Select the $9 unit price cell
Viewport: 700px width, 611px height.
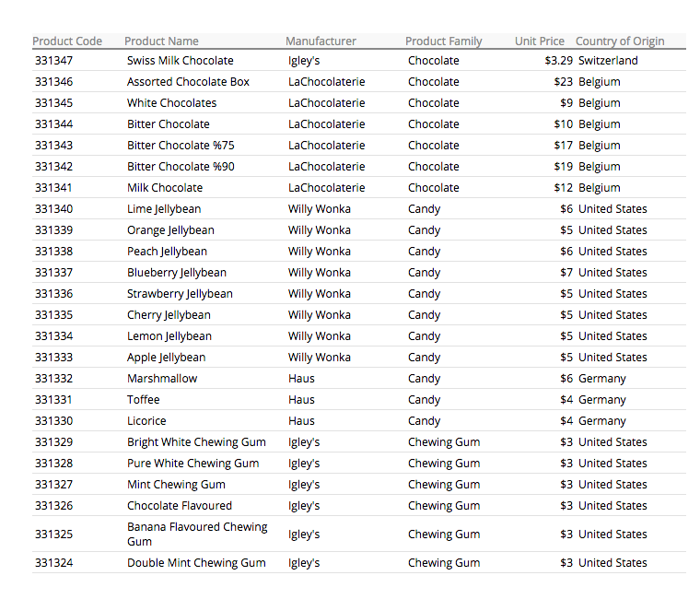(x=566, y=102)
